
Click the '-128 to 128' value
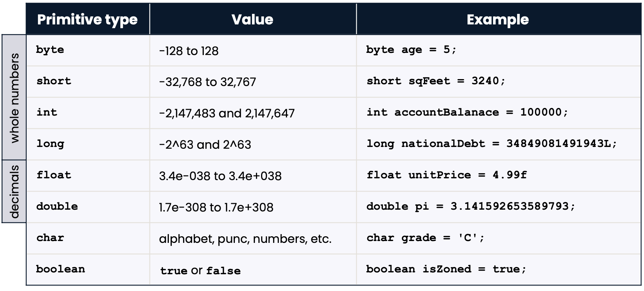click(189, 51)
